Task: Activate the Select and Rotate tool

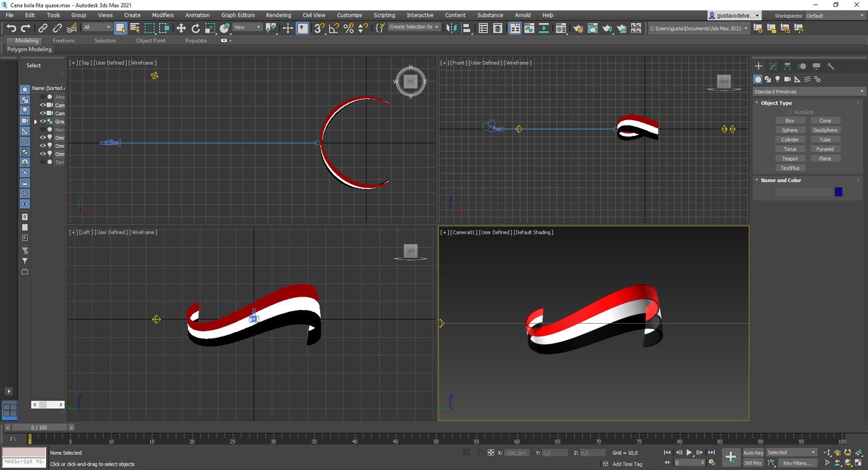Action: 196,28
